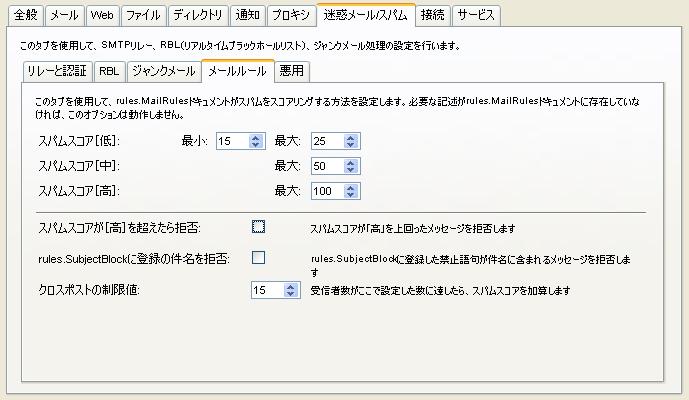Viewport: 689px width, 400px height.
Task: Open the リレーと認証 sub-tab
Action: [57, 71]
